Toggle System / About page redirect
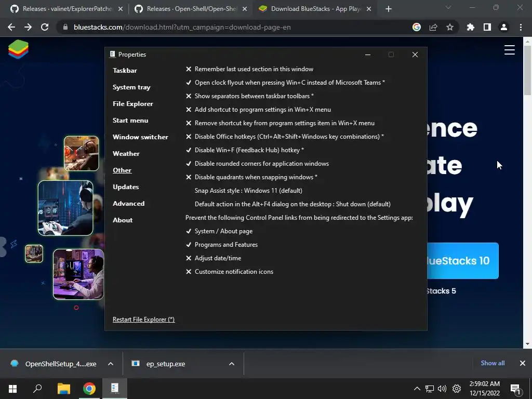532x399 pixels. tap(219, 231)
